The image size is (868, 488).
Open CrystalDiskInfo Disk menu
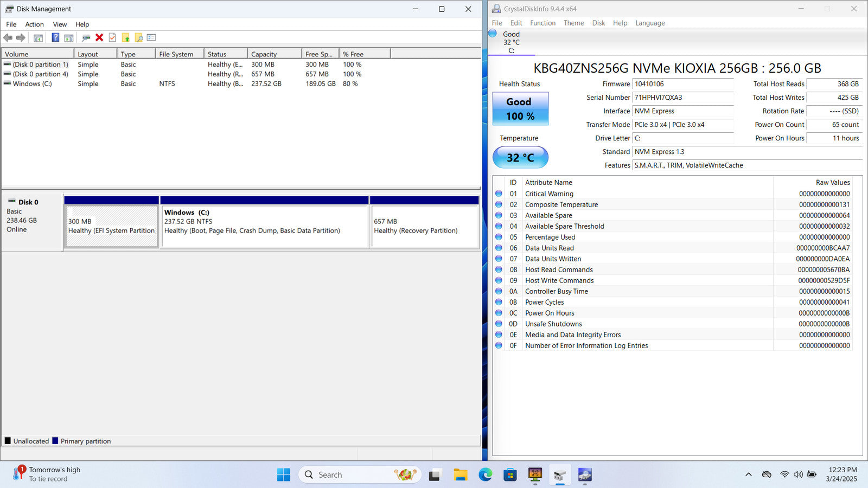coord(598,23)
